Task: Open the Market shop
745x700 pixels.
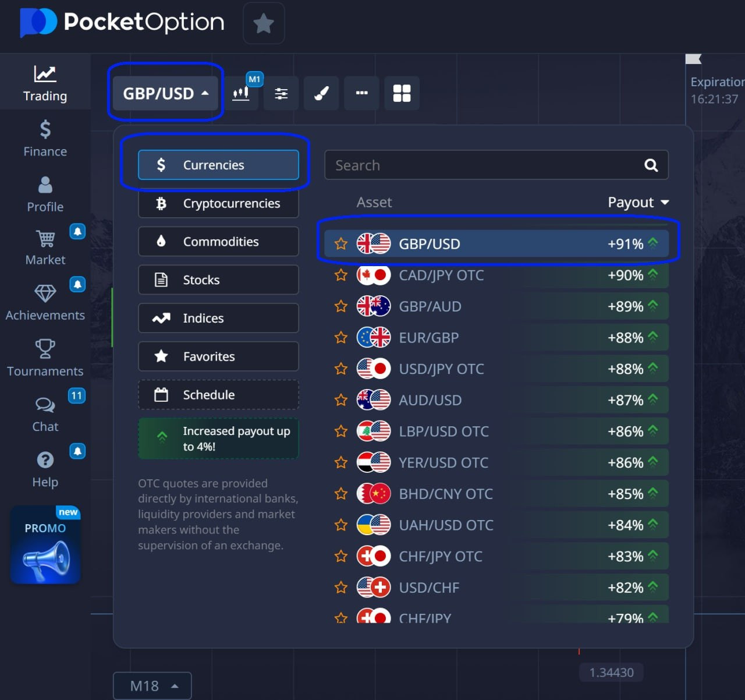Action: [x=45, y=248]
